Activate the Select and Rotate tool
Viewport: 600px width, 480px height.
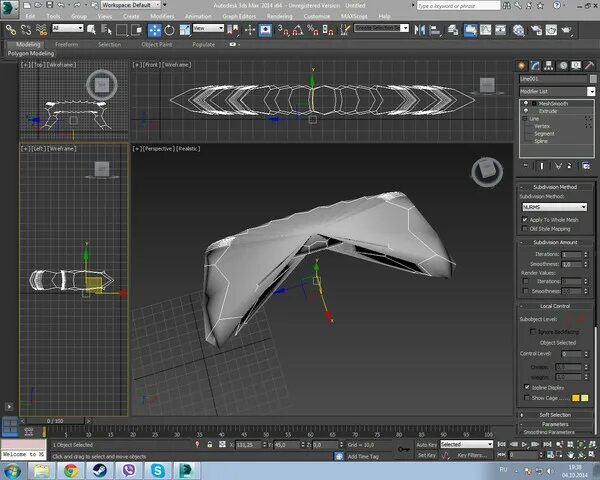[169, 30]
